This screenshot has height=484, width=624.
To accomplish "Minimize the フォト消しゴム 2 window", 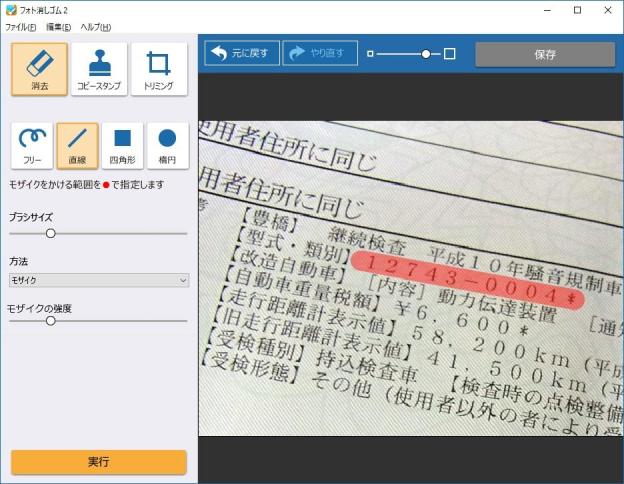I will (547, 10).
